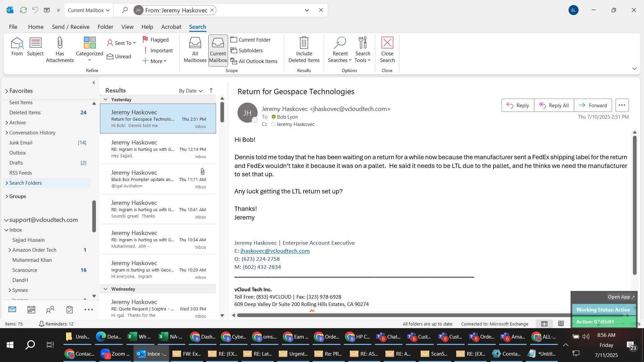Viewport: 644px width, 362px height.
Task: Open the Deleted Items folder
Action: coord(25,113)
